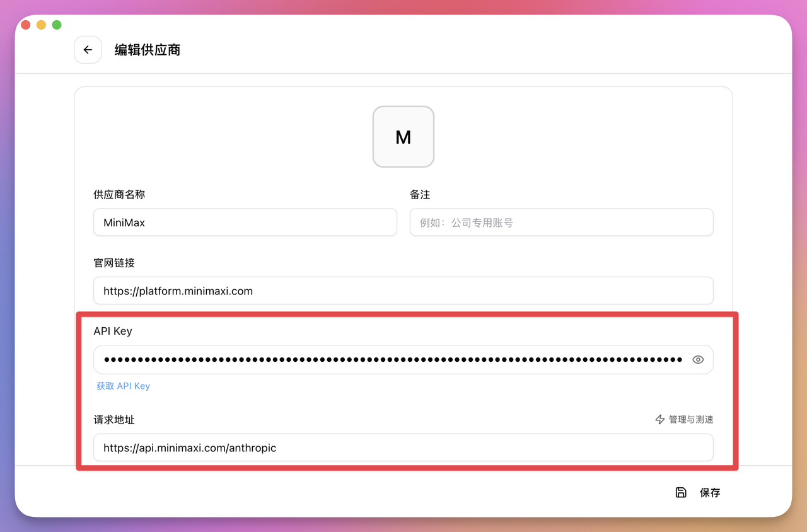Click the lightning bolt icon beside 管理与测速

[x=660, y=419]
